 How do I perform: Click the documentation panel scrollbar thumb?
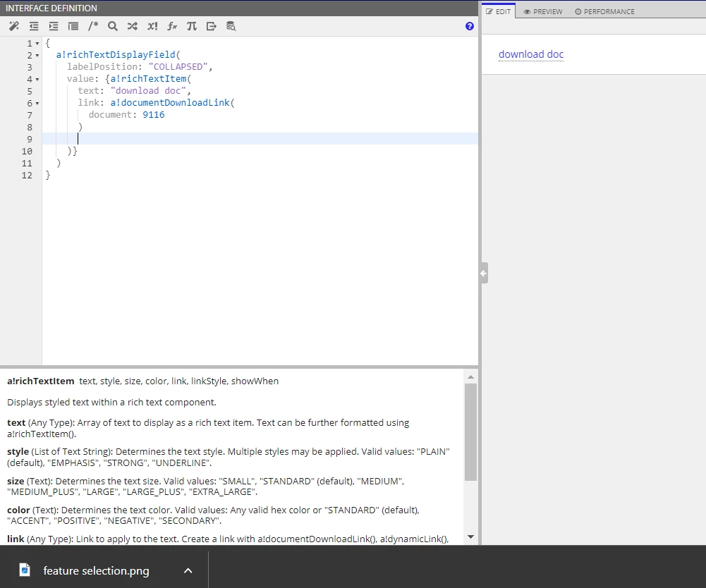(470, 432)
